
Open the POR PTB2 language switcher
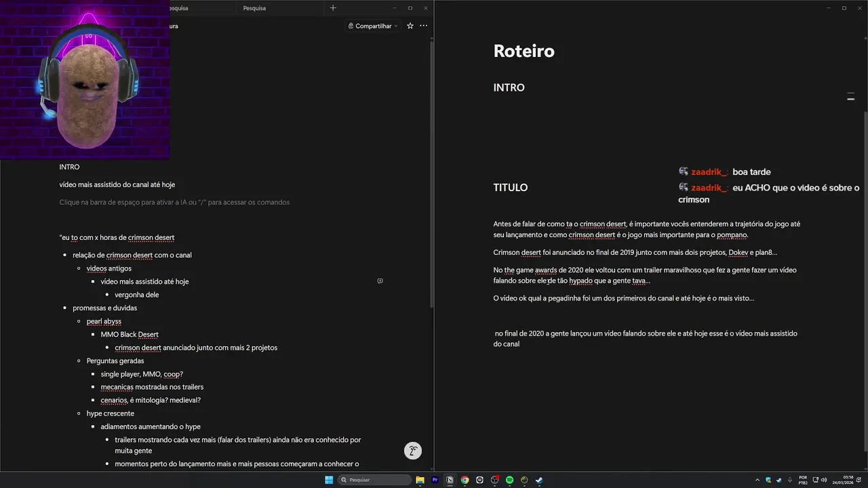(x=803, y=480)
